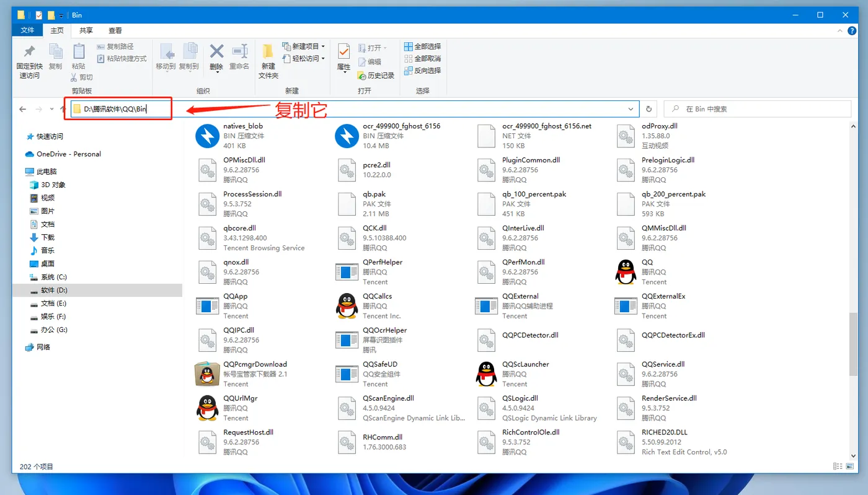868x495 pixels.
Task: Open the 复制到 copy-to button
Action: (189, 56)
